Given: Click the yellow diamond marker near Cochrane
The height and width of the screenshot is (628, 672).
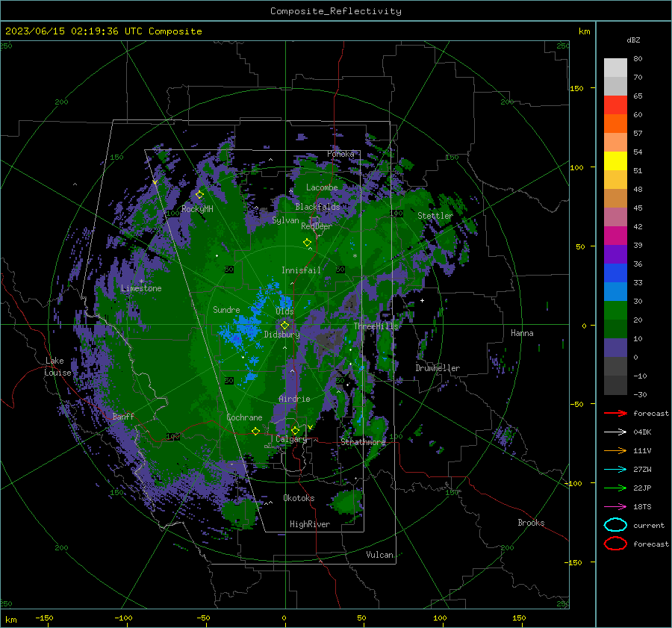Looking at the screenshot, I should coord(256,431).
